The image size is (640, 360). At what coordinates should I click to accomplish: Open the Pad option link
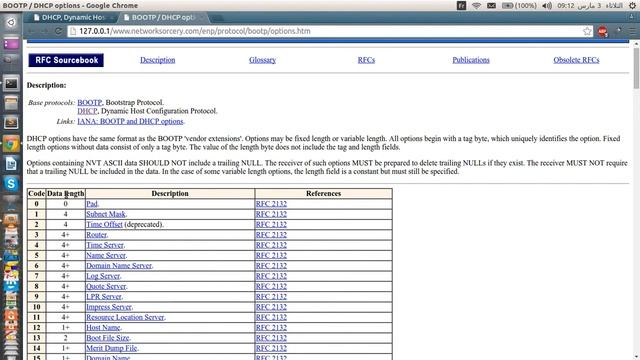click(x=92, y=204)
